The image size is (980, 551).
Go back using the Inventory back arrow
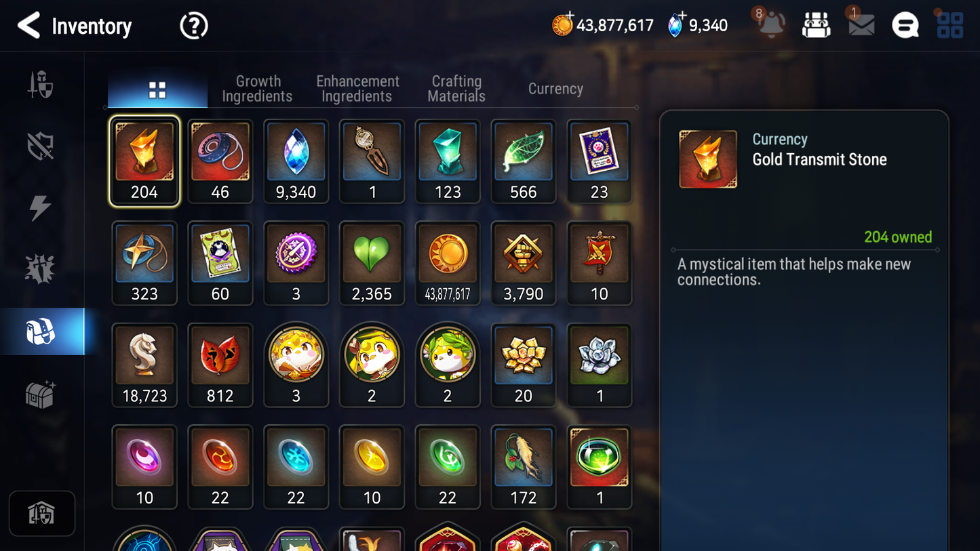point(28,26)
